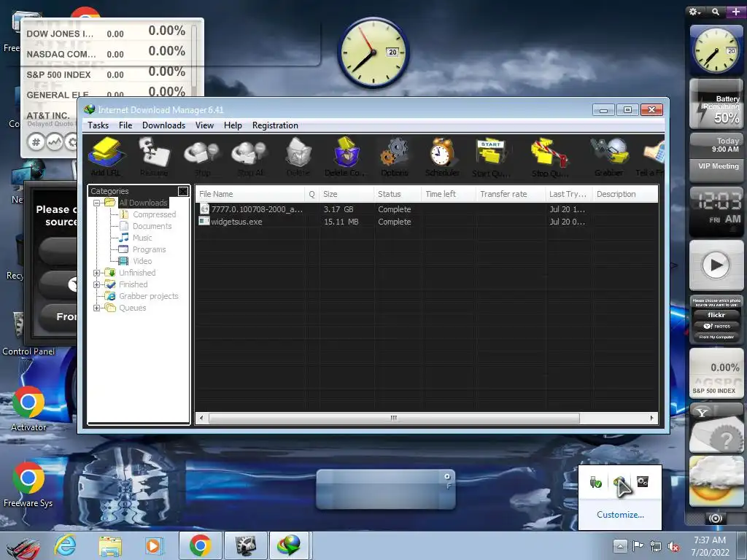Viewport: 747px width, 560px height.
Task: Sort by Size column header
Action: click(x=347, y=194)
